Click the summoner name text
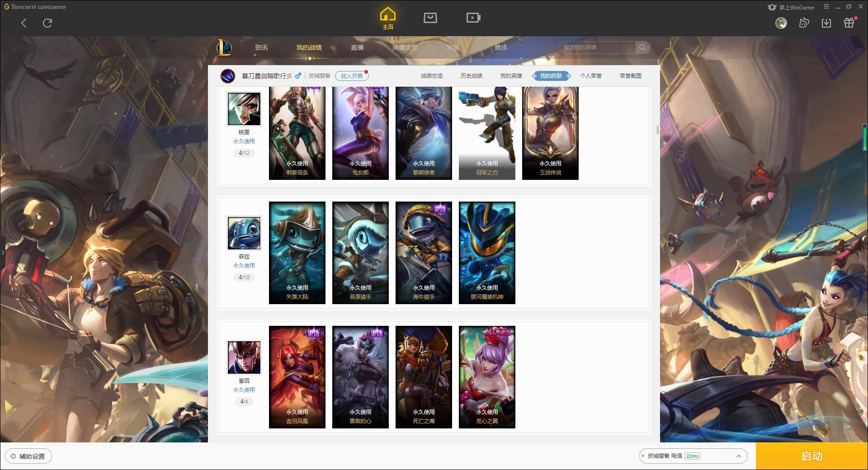 267,76
